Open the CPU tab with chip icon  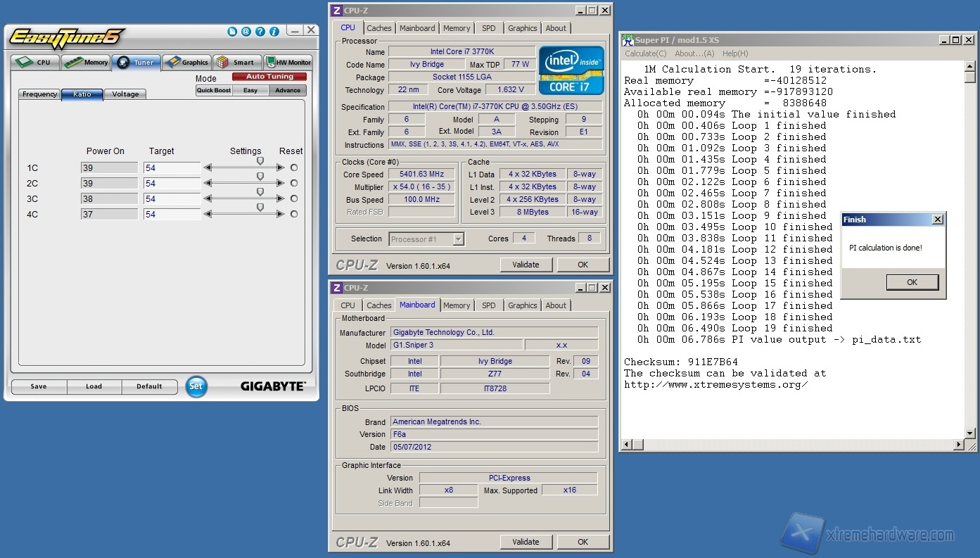34,62
